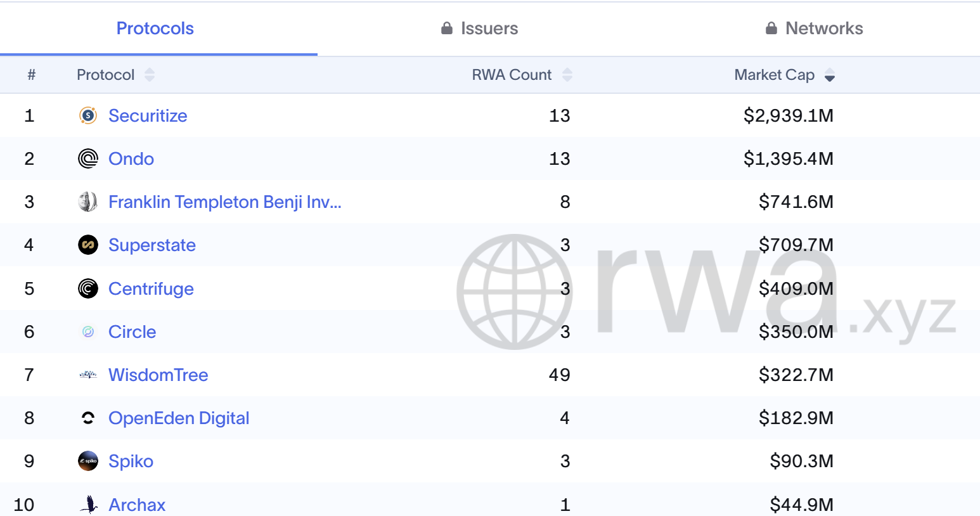
Task: Open the WisdomTree protocol link
Action: [158, 375]
